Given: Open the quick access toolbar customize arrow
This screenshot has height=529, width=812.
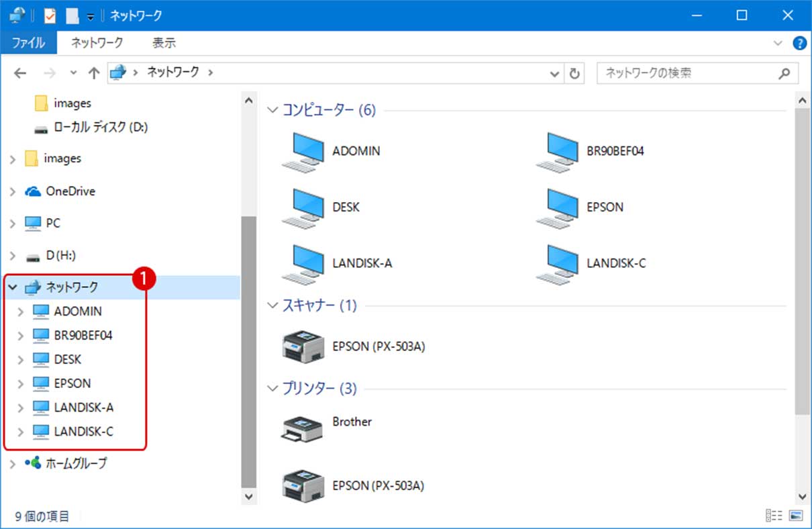Looking at the screenshot, I should (90, 17).
